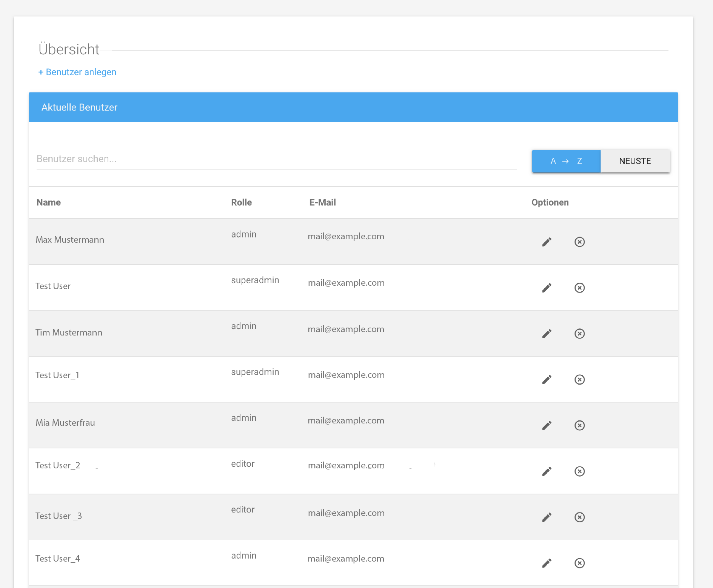
Task: Delete Tim Mustermann via circled X icon
Action: (x=579, y=334)
